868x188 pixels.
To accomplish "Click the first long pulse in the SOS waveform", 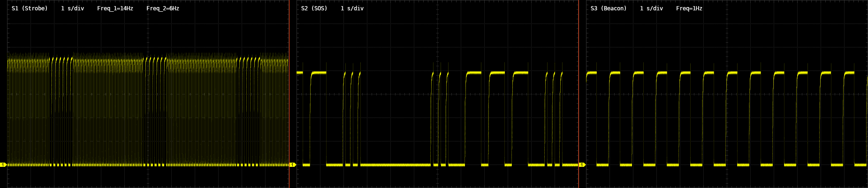I will tap(319, 73).
